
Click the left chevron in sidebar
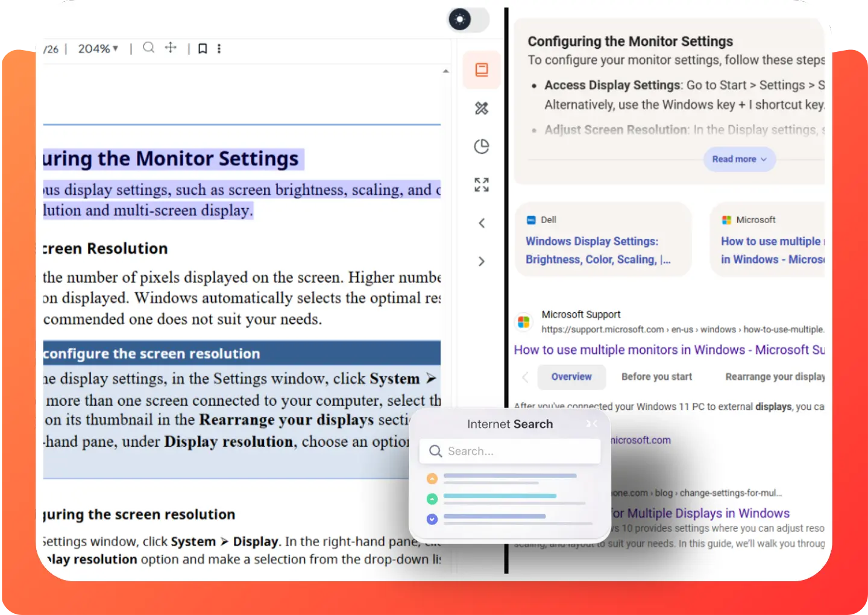tap(481, 223)
